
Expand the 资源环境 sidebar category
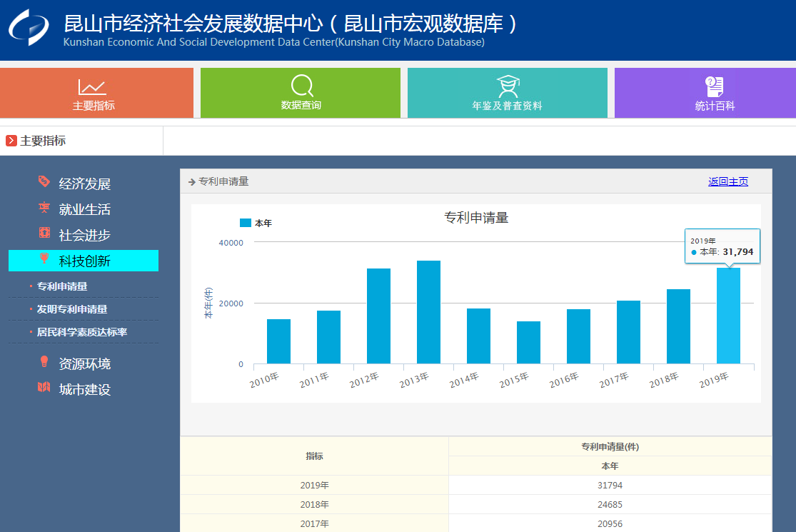pyautogui.click(x=84, y=364)
